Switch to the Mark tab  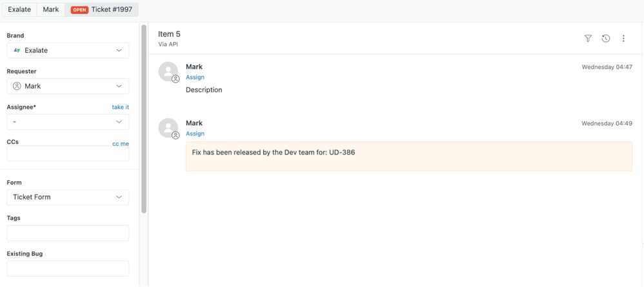point(50,10)
